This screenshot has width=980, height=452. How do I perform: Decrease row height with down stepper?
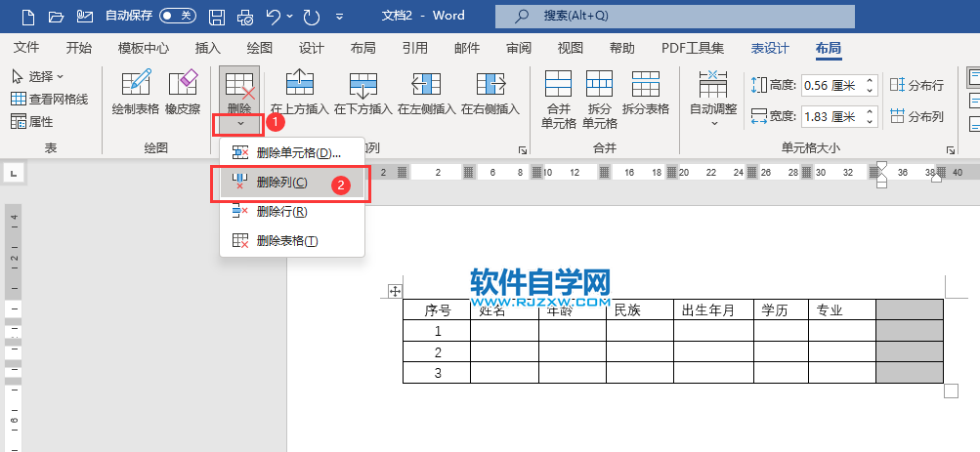(870, 91)
